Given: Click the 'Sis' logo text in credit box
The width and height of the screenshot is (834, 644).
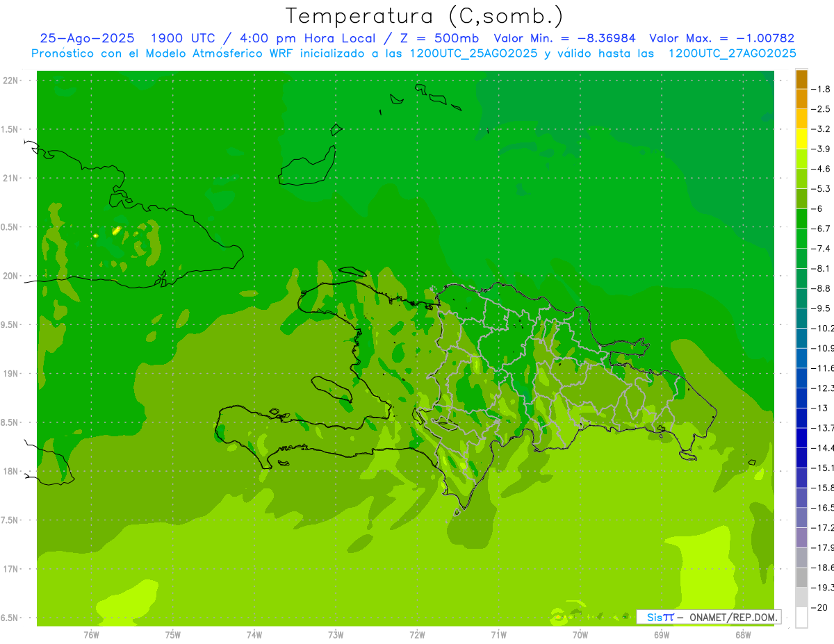Looking at the screenshot, I should tap(654, 617).
